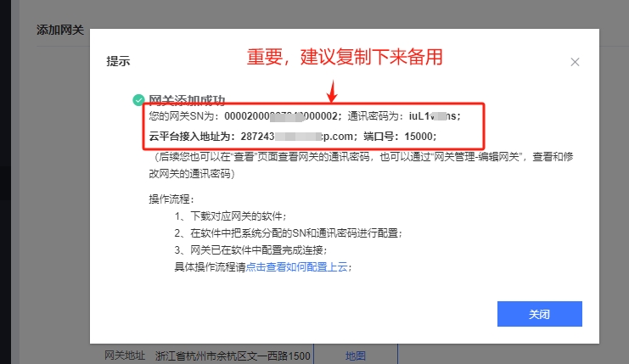Open the 点击查看如何配置上云 link

point(296,267)
